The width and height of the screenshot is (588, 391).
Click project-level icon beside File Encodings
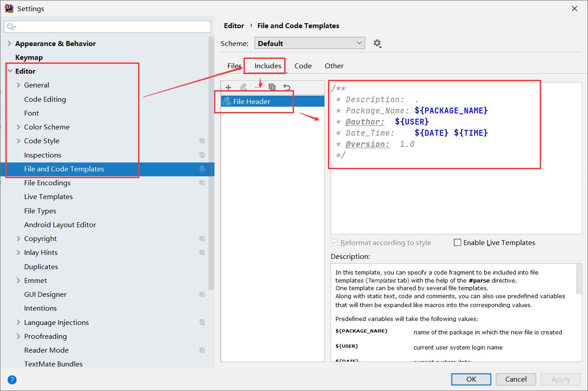click(202, 183)
